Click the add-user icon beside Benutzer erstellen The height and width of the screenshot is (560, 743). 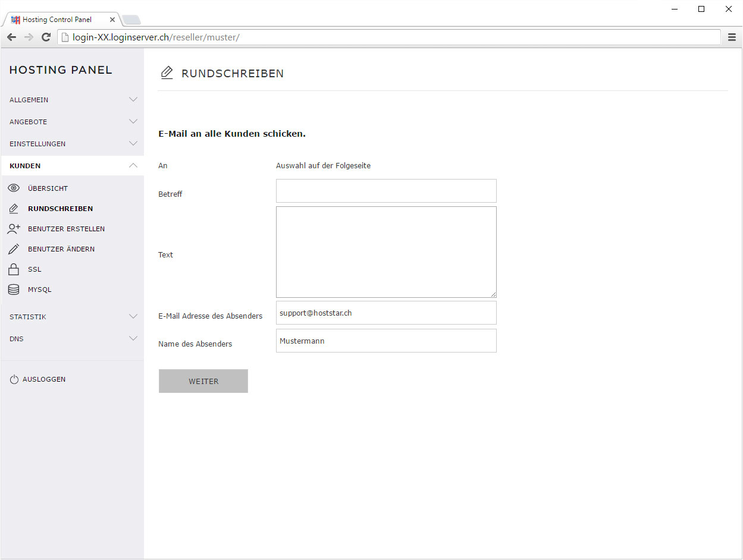14,229
